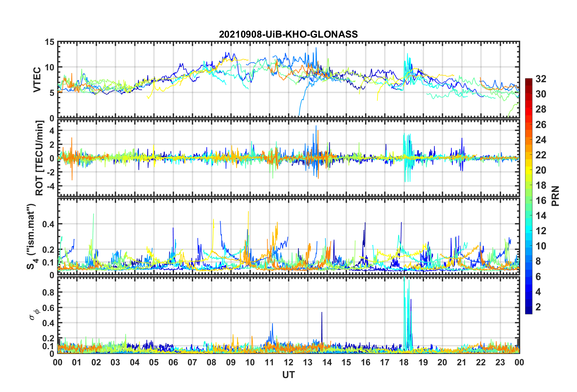This screenshot has height=392, width=577.
Task: Click the 17 hour tick on the UT axis
Action: [385, 362]
